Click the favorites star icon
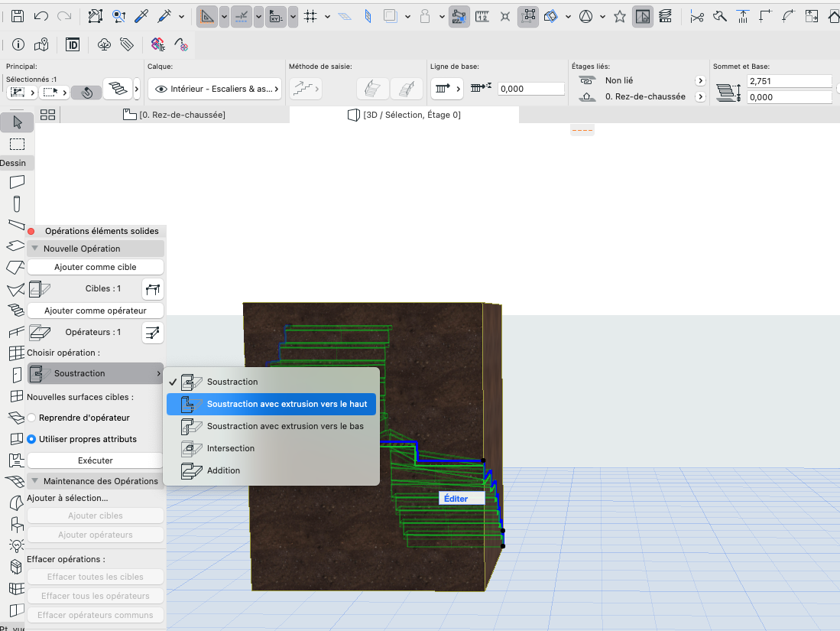Viewport: 840px width, 631px height. (620, 17)
